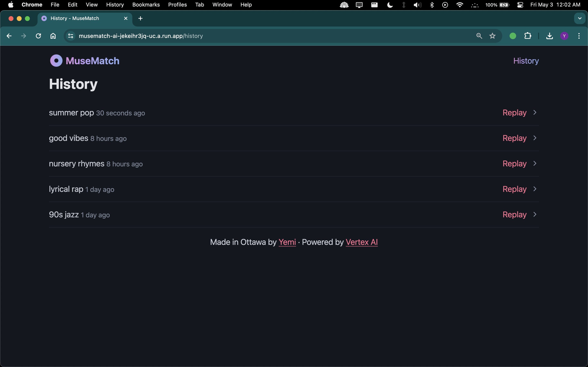
Task: Click the MuseMatch logo icon
Action: (x=56, y=61)
